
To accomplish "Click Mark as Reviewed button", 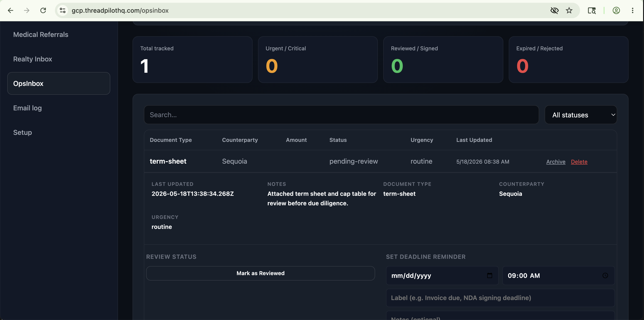I will (261, 273).
